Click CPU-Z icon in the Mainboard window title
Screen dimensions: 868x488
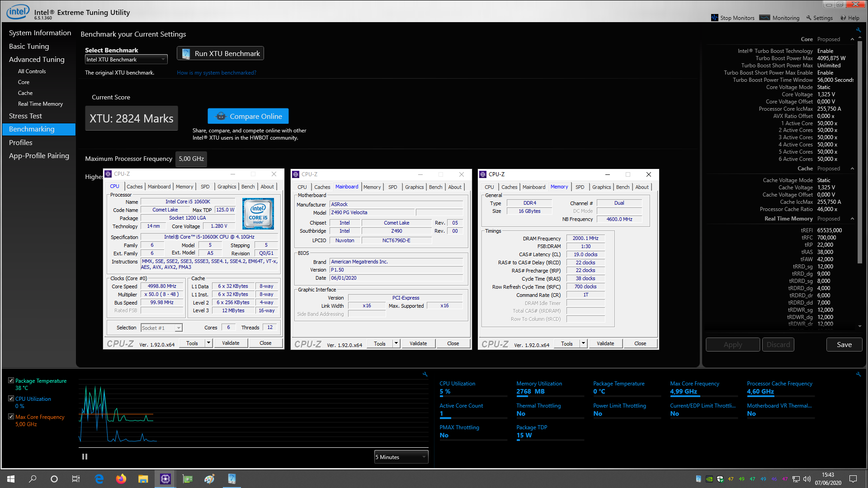pos(296,174)
